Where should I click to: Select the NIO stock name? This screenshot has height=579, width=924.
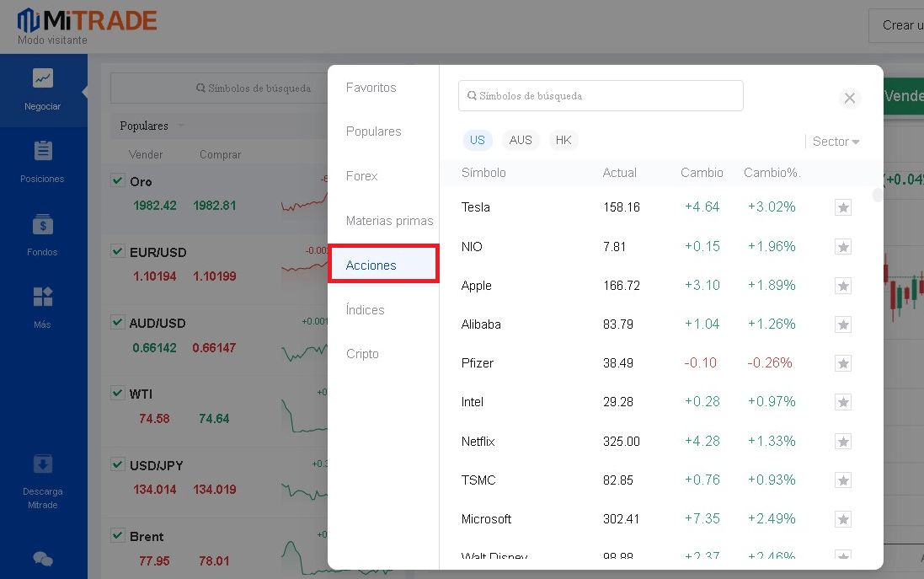tap(472, 246)
